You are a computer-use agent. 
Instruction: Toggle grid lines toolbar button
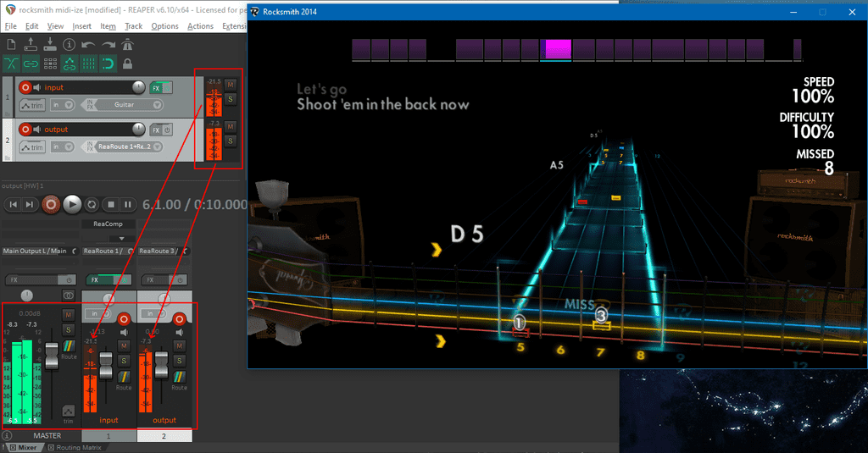pyautogui.click(x=88, y=64)
